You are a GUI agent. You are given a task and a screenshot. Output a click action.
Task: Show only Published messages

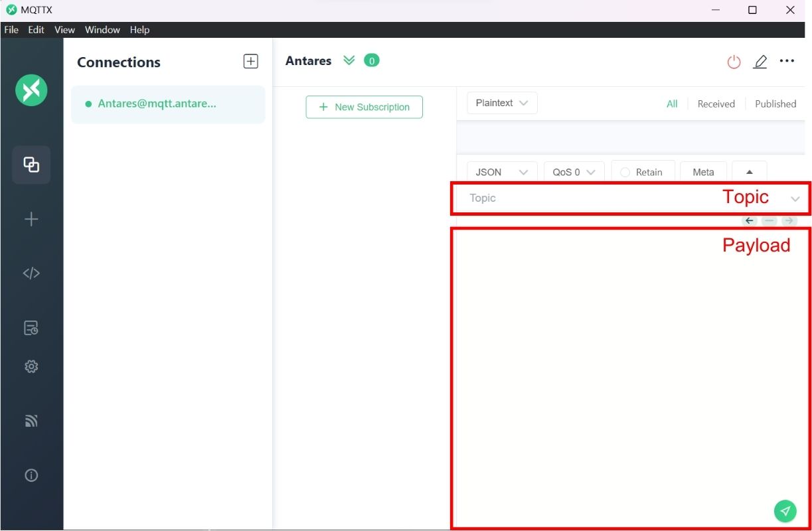[x=775, y=104]
